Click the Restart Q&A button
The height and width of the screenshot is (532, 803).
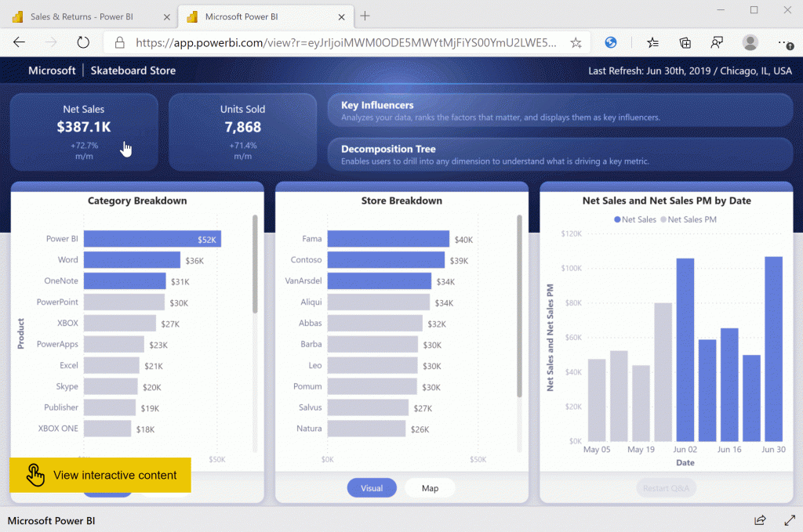pyautogui.click(x=666, y=488)
